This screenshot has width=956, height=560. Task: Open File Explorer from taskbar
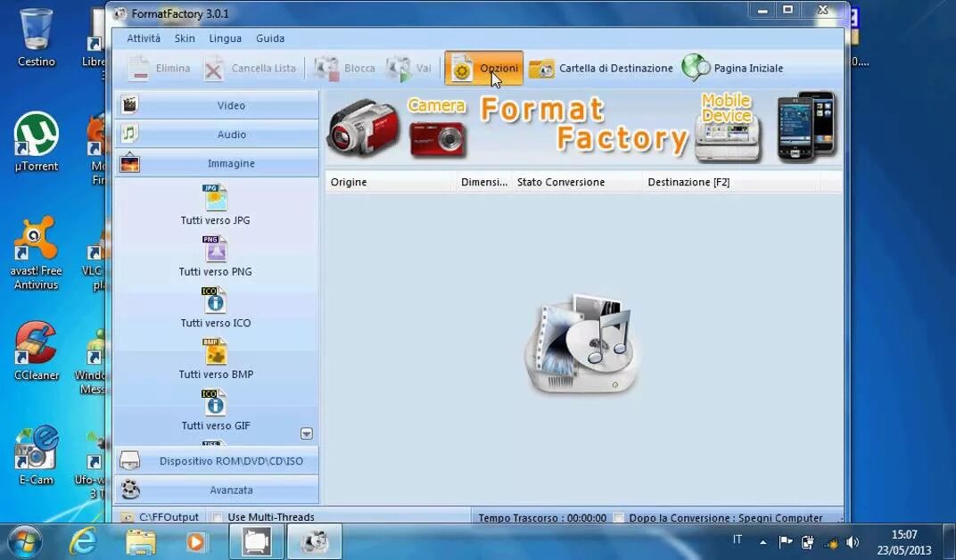tap(141, 541)
